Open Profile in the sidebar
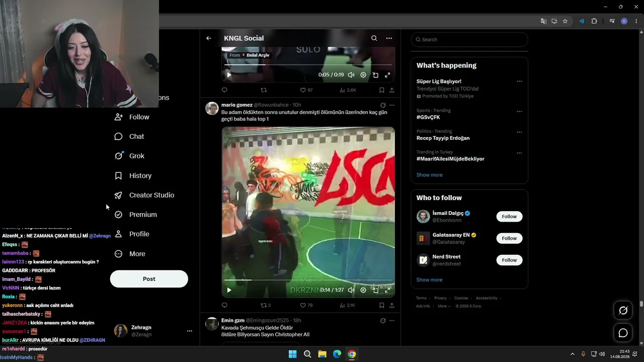 tap(131, 234)
